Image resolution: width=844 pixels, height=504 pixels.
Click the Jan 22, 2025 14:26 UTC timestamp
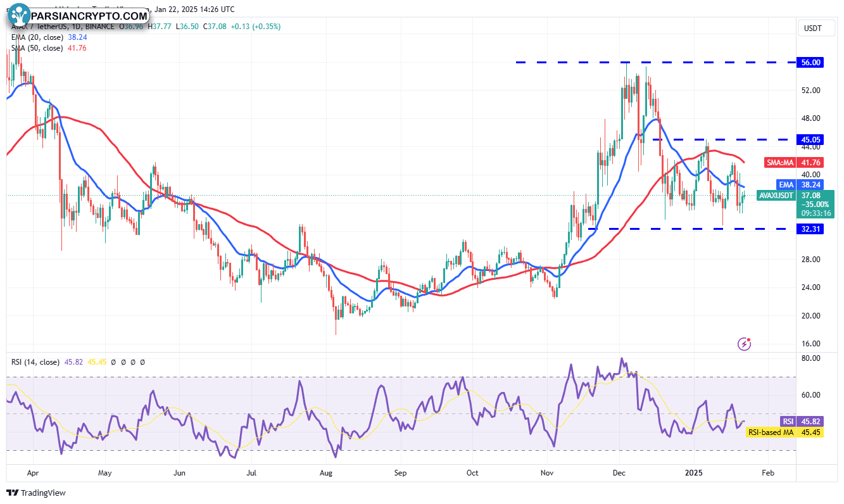(x=196, y=9)
